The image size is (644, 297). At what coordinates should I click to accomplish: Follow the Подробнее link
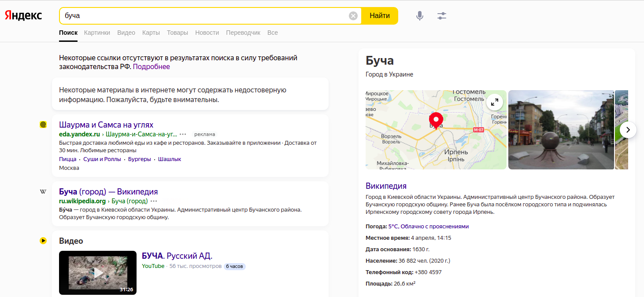coord(151,67)
